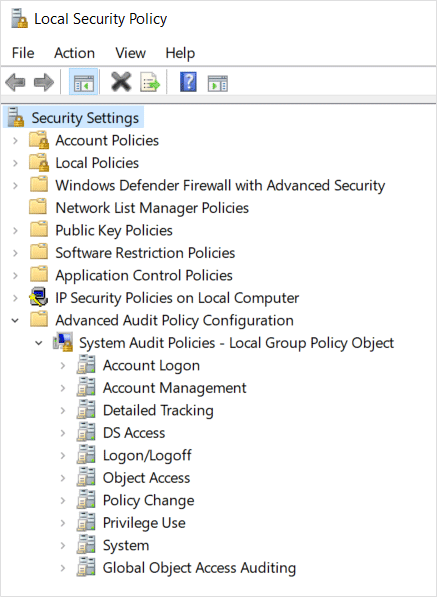Image resolution: width=437 pixels, height=597 pixels.
Task: Click the Account Policies folder icon
Action: click(x=39, y=140)
